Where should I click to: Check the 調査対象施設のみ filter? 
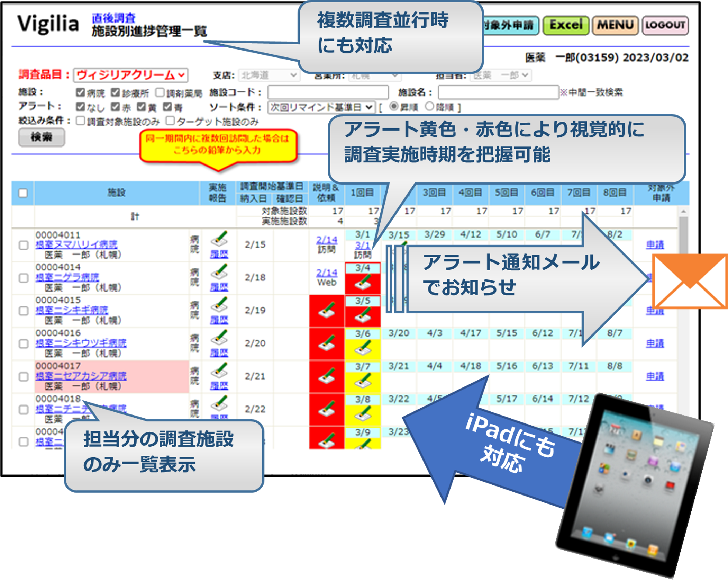pyautogui.click(x=80, y=121)
